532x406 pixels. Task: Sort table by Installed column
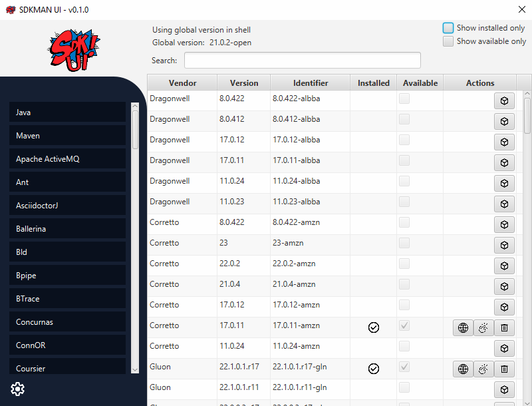coord(374,83)
